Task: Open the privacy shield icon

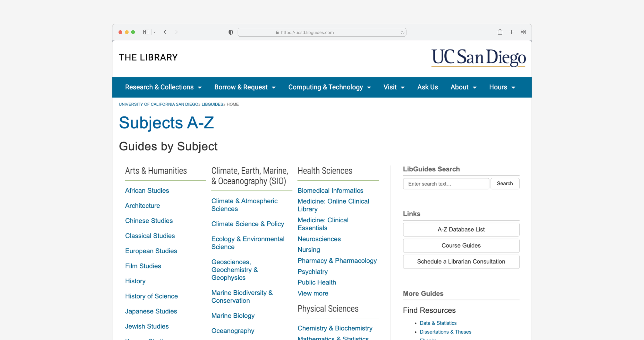Action: [x=231, y=32]
